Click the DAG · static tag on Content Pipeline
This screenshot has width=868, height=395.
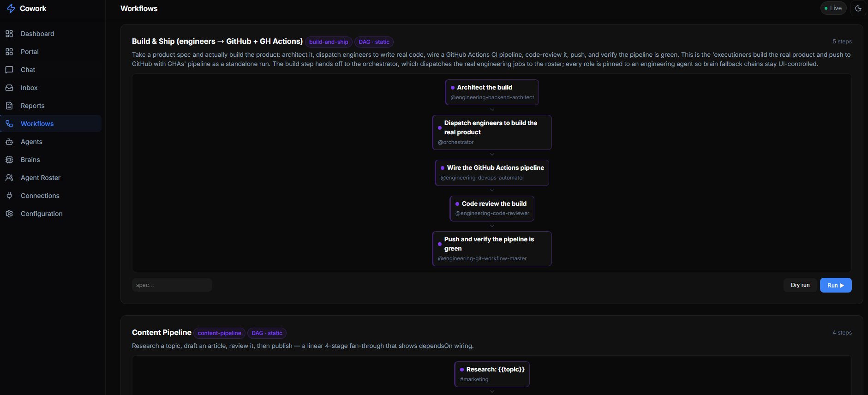[x=267, y=333]
